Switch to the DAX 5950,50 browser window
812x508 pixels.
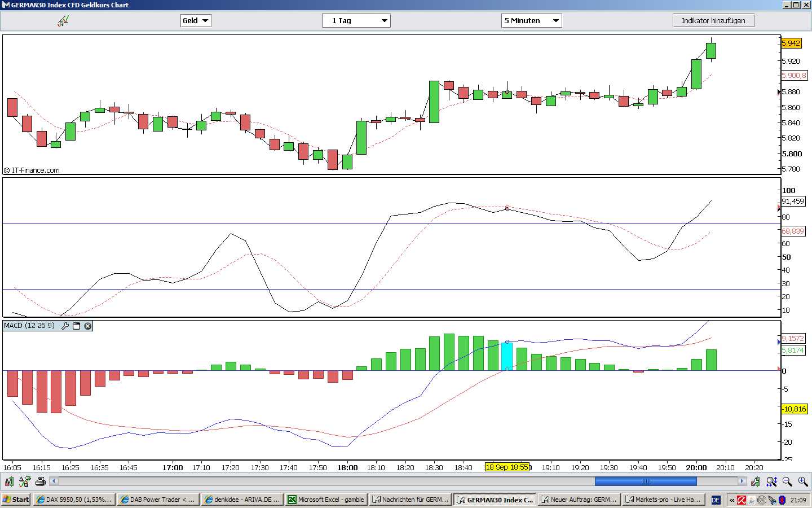74,500
